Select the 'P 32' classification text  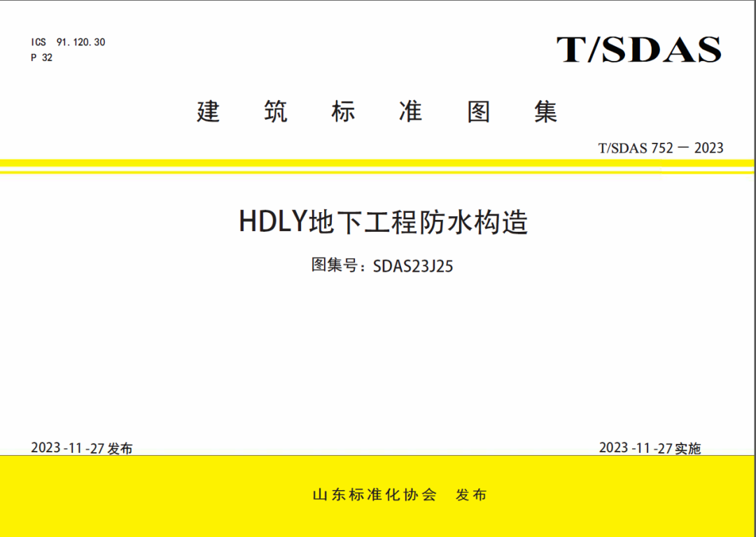(x=41, y=57)
